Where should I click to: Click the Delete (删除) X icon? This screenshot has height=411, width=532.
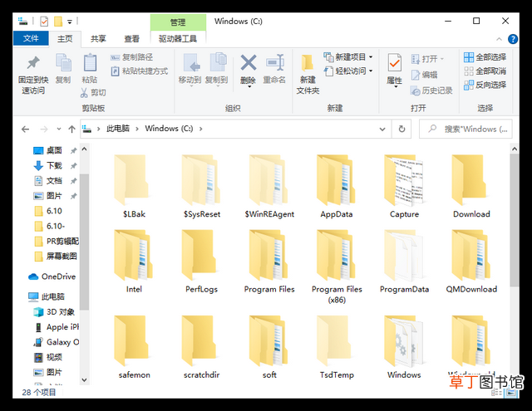pyautogui.click(x=249, y=62)
